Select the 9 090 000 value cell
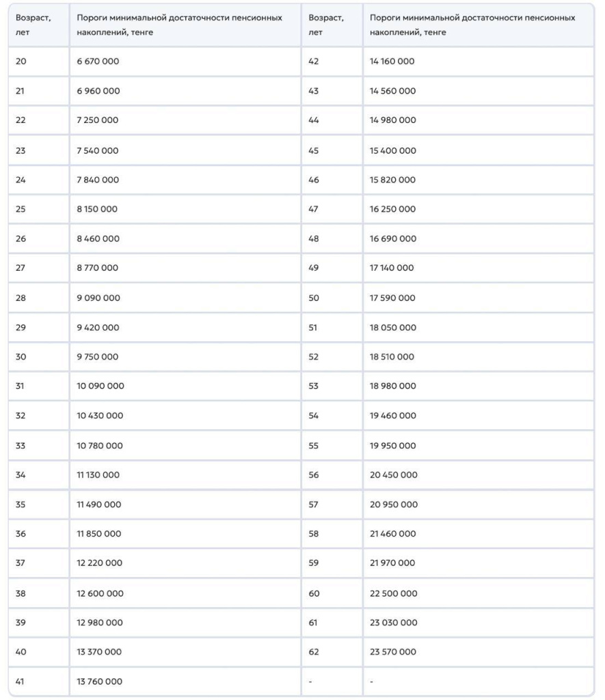 185,298
